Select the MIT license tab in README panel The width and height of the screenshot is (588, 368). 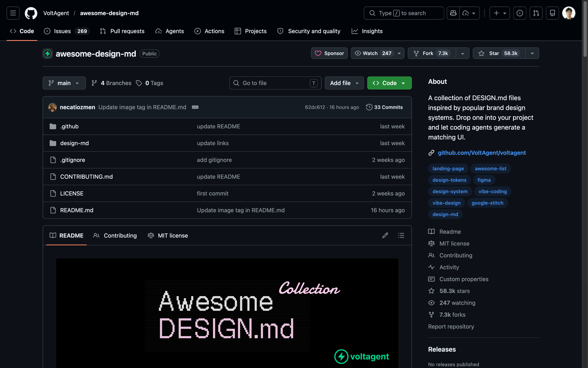pyautogui.click(x=168, y=236)
